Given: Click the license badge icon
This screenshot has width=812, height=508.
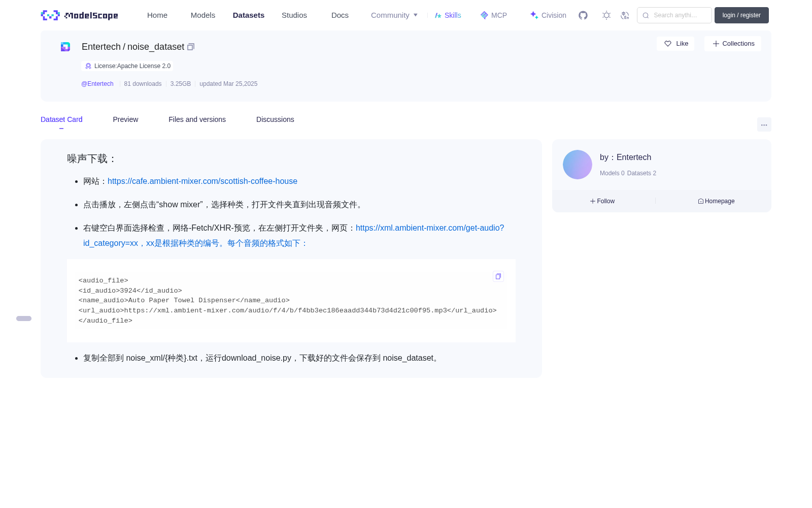Looking at the screenshot, I should pyautogui.click(x=88, y=66).
